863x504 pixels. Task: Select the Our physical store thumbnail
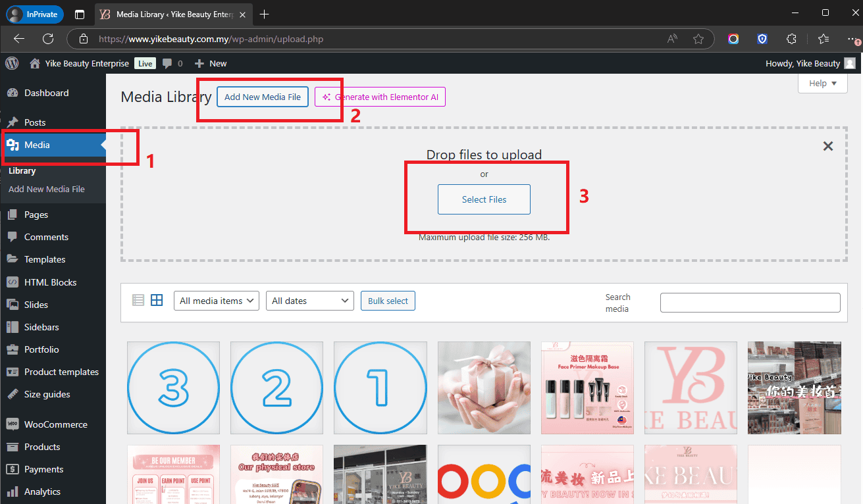(x=276, y=474)
